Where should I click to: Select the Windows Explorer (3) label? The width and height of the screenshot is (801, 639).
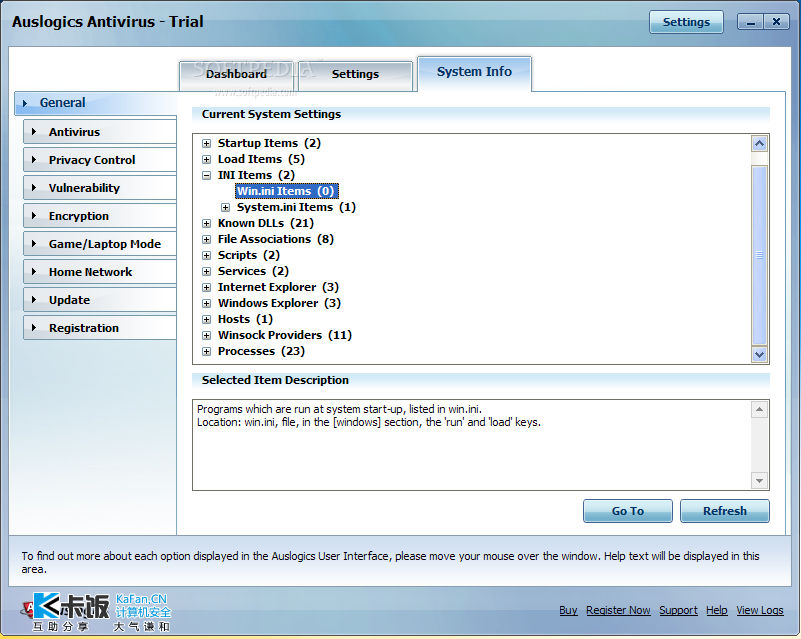click(279, 303)
